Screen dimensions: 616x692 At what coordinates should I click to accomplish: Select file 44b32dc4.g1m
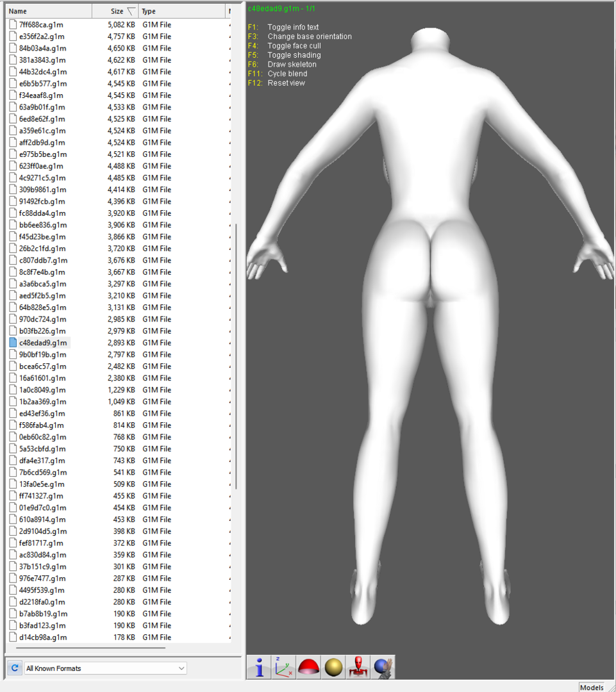tap(43, 72)
